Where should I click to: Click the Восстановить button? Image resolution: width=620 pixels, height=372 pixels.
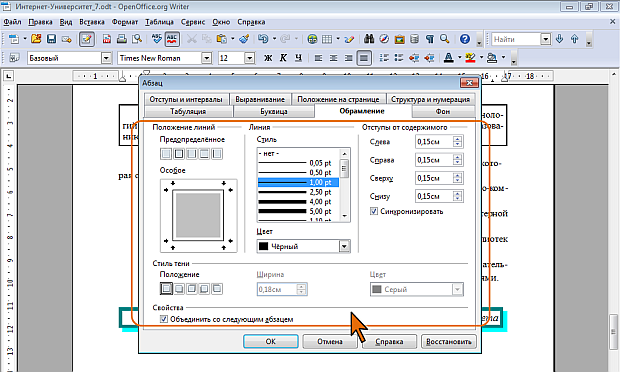pos(448,342)
